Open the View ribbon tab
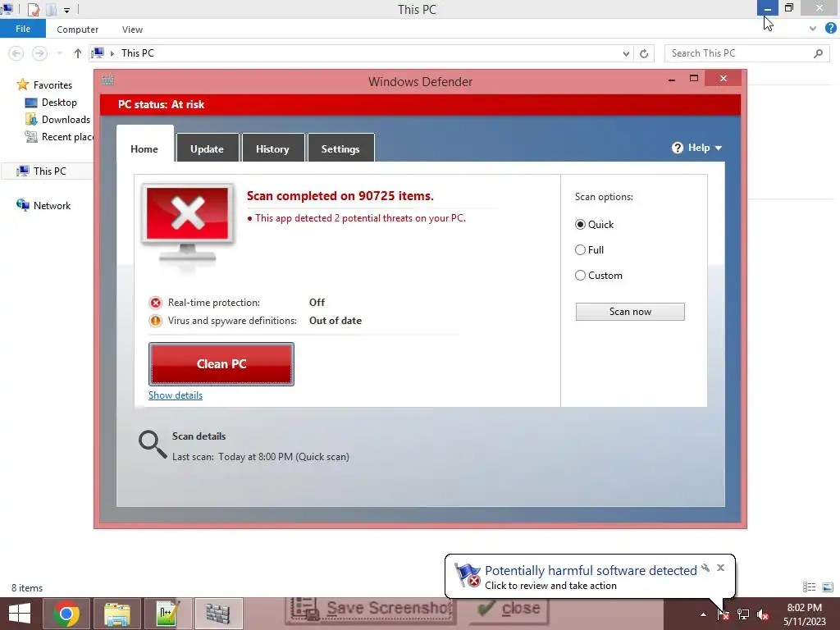840x630 pixels. coord(132,30)
